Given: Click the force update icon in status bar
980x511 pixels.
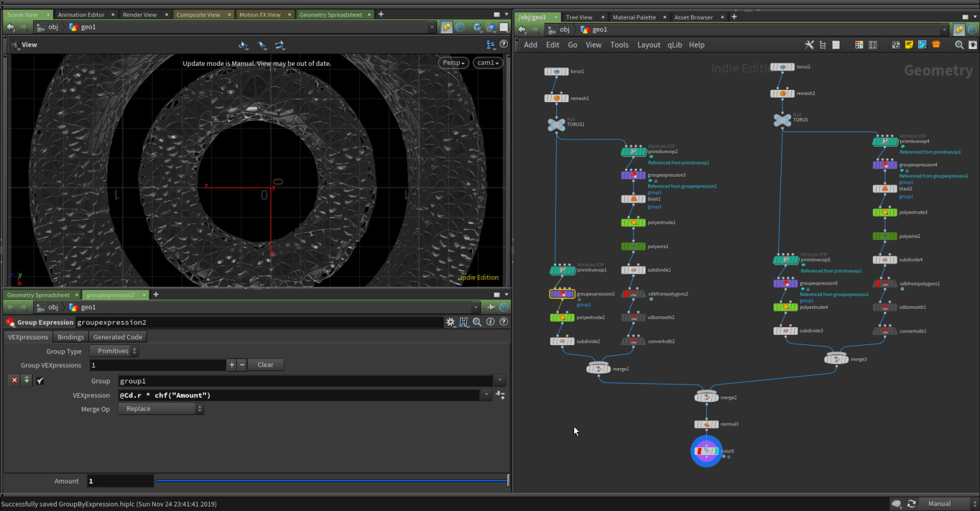Looking at the screenshot, I should 911,503.
